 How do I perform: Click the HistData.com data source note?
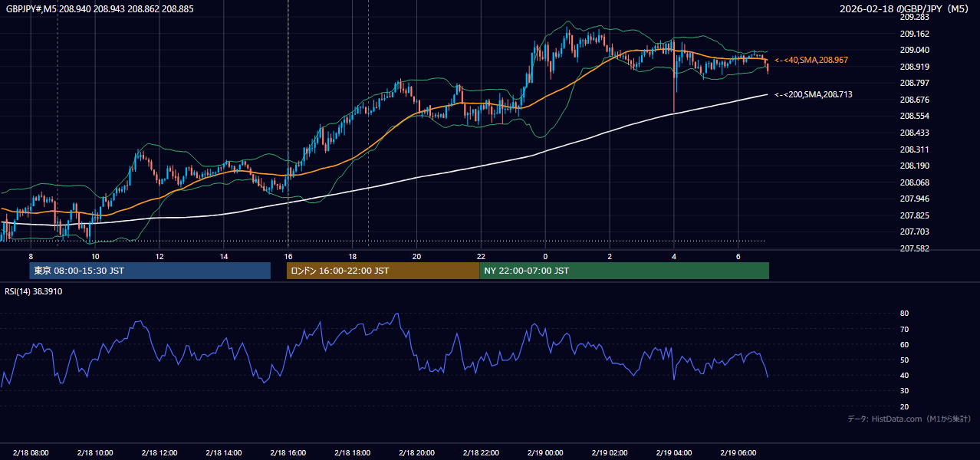tap(909, 419)
